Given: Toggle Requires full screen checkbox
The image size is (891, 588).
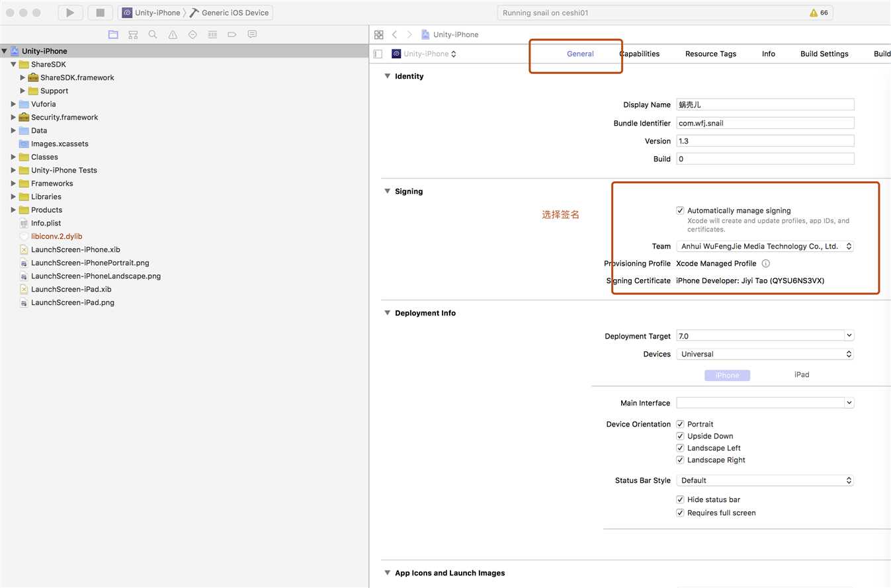Looking at the screenshot, I should [x=680, y=513].
